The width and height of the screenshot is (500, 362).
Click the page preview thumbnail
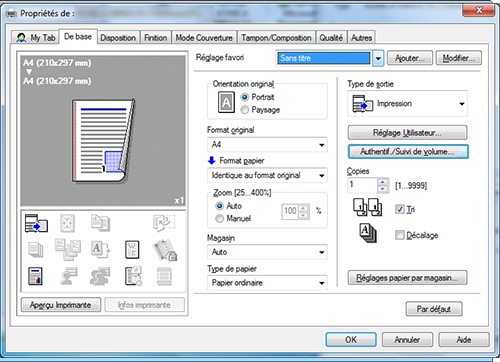[103, 141]
